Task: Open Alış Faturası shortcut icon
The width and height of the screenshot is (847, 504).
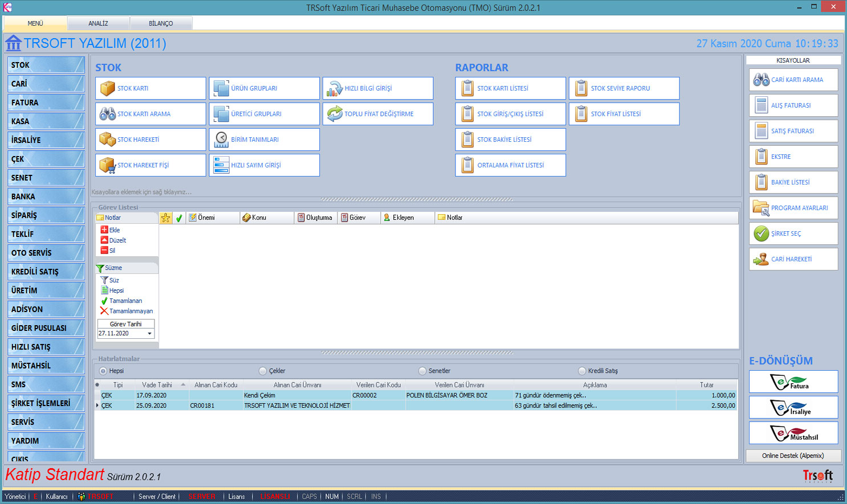Action: point(762,105)
